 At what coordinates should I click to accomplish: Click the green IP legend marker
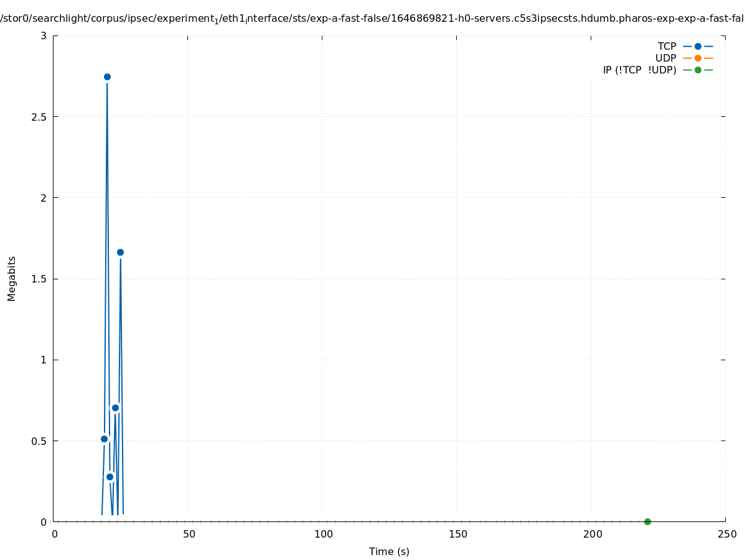coord(698,70)
